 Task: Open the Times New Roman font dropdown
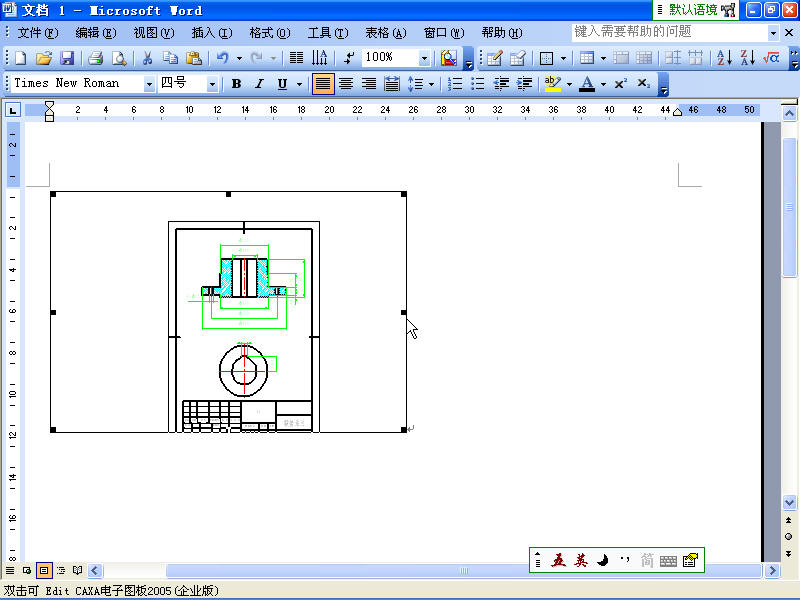pos(149,84)
